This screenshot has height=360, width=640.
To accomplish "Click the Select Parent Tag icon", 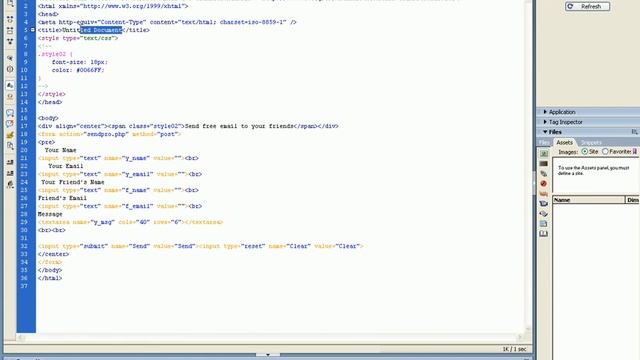I will pos(10,58).
